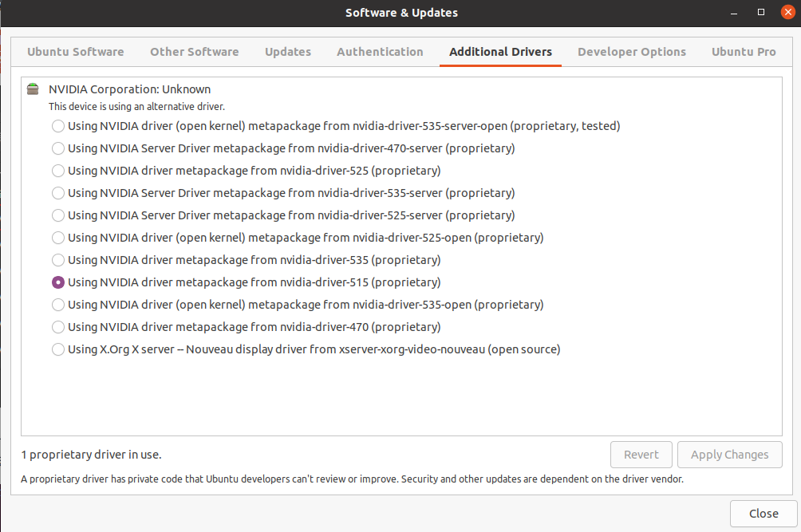Click the Apply Changes button
This screenshot has height=532, width=801.
pos(729,455)
